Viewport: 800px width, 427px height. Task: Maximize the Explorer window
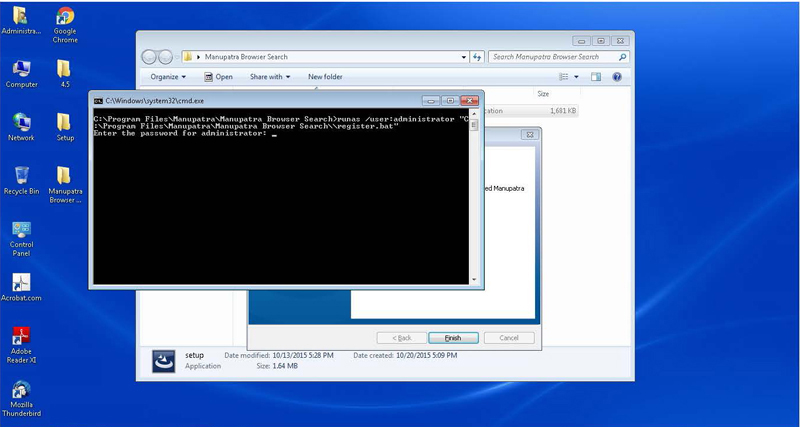coord(601,41)
